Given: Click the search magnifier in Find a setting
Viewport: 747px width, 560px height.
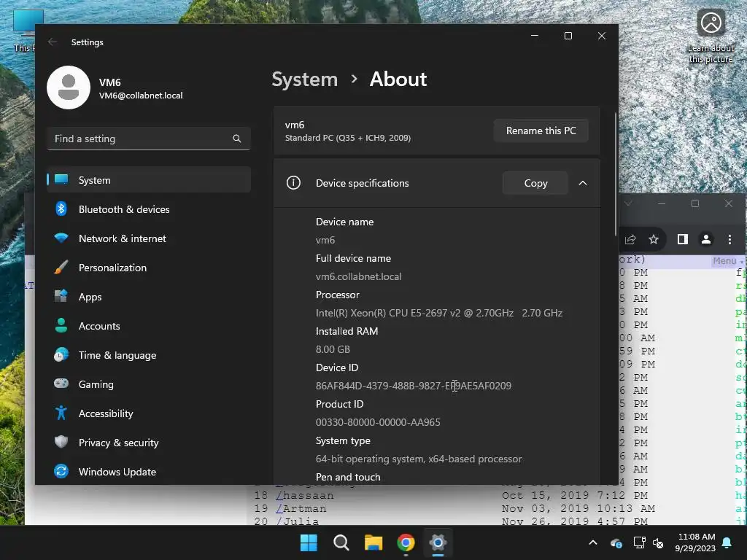Looking at the screenshot, I should coord(237,139).
